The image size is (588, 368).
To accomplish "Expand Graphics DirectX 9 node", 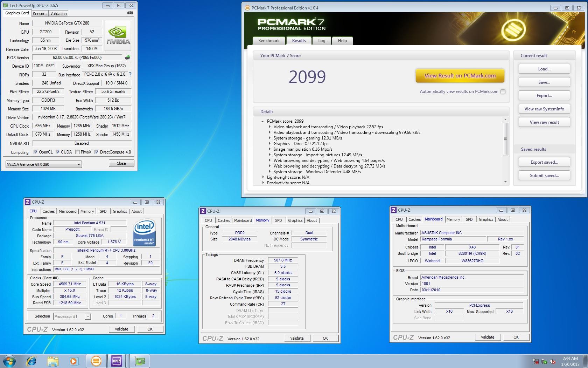I will pos(269,144).
